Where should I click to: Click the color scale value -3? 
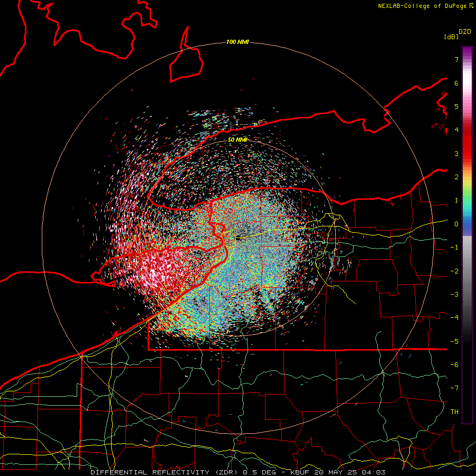click(454, 295)
